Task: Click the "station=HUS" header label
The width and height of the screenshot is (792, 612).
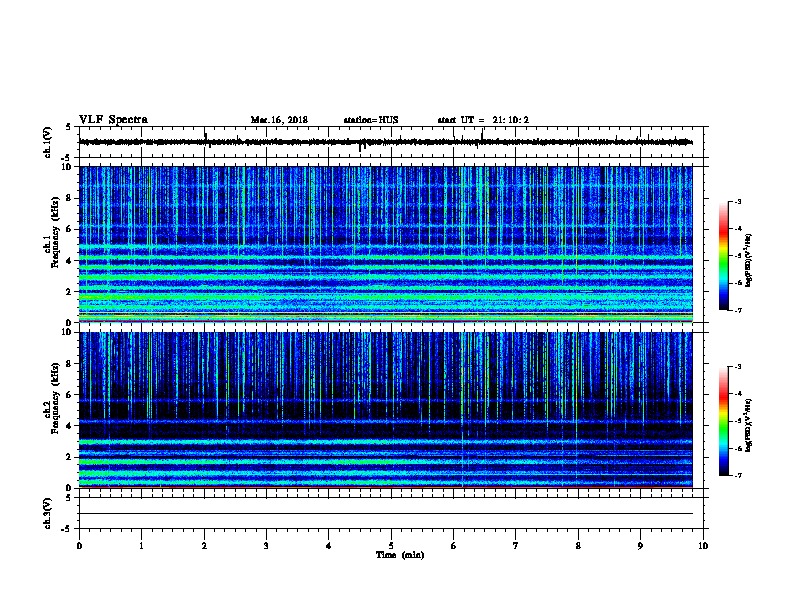Action: tap(371, 120)
